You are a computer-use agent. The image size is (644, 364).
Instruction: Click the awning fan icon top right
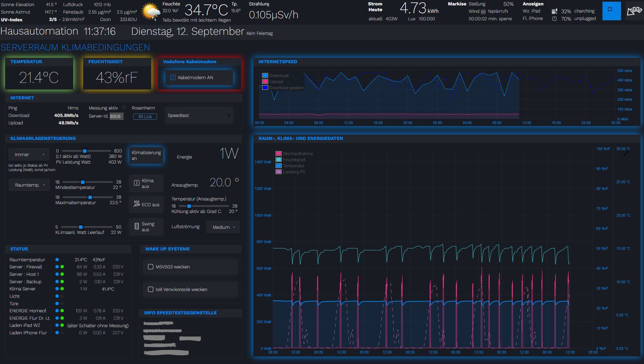click(634, 11)
